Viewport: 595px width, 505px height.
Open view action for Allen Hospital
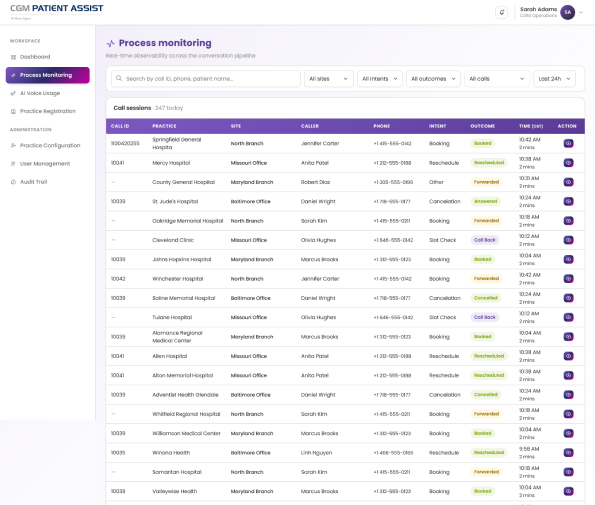568,356
